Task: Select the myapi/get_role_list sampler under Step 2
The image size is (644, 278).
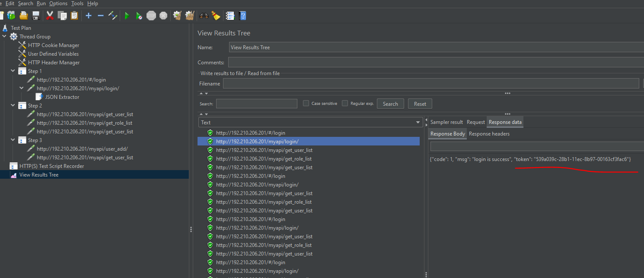Action: [x=84, y=123]
